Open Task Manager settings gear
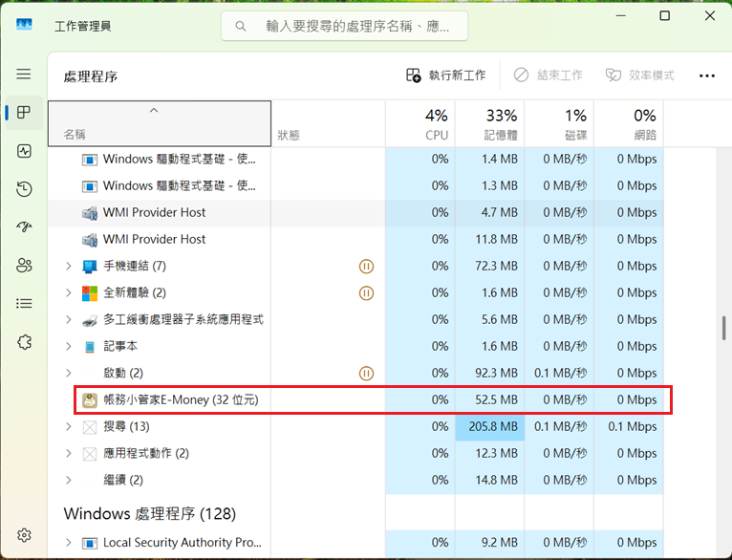 [24, 535]
